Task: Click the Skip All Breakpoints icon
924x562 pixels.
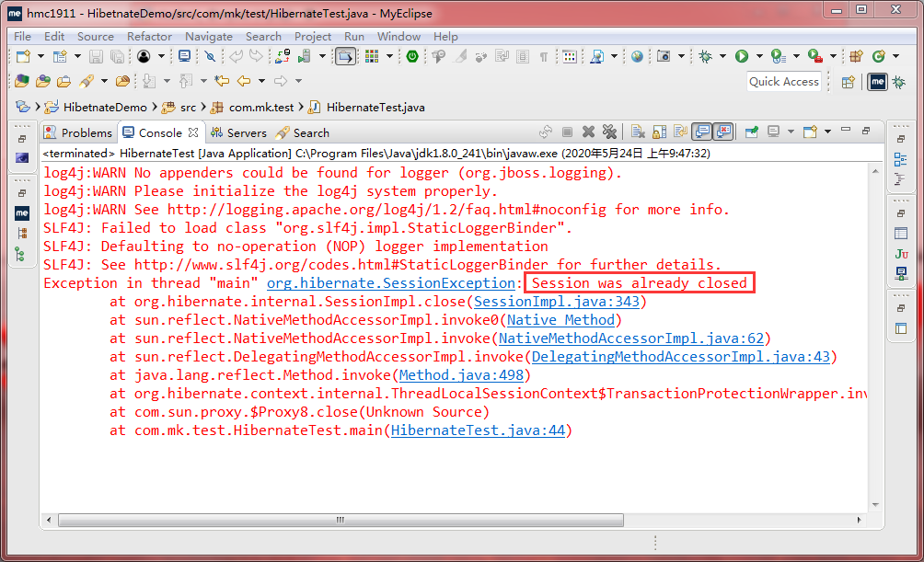Action: (x=210, y=56)
